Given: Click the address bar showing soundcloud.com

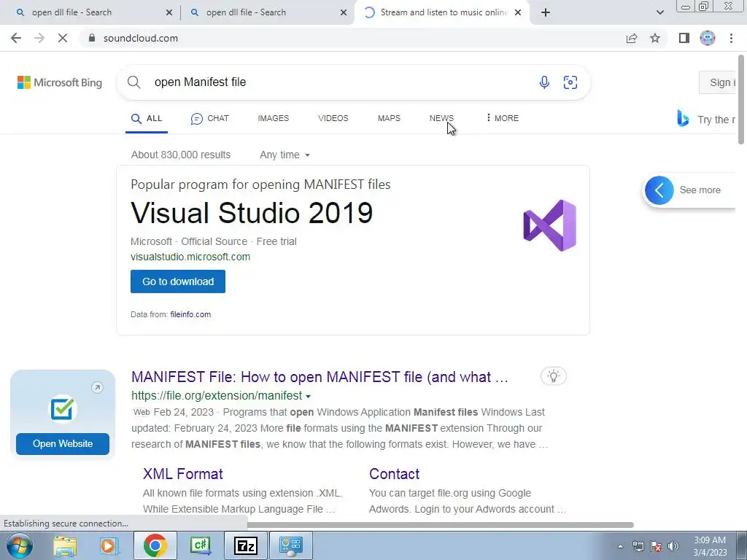Looking at the screenshot, I should (x=352, y=38).
